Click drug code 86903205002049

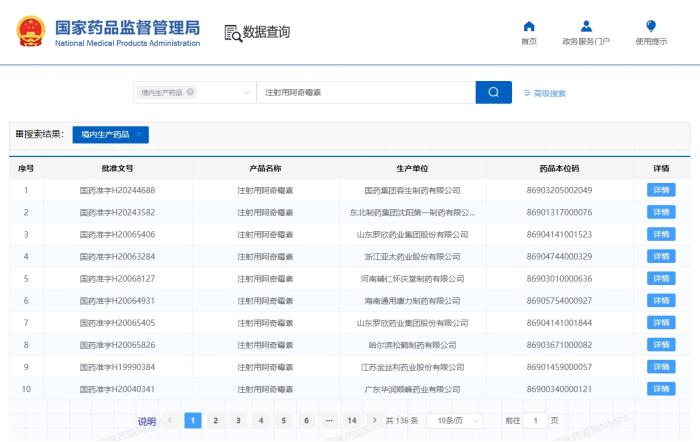coord(559,190)
